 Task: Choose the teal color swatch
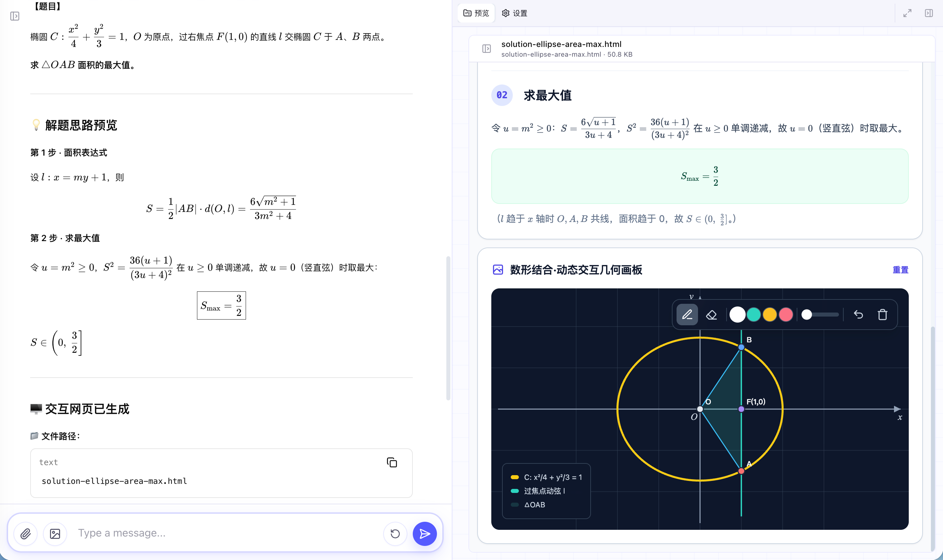pyautogui.click(x=753, y=314)
